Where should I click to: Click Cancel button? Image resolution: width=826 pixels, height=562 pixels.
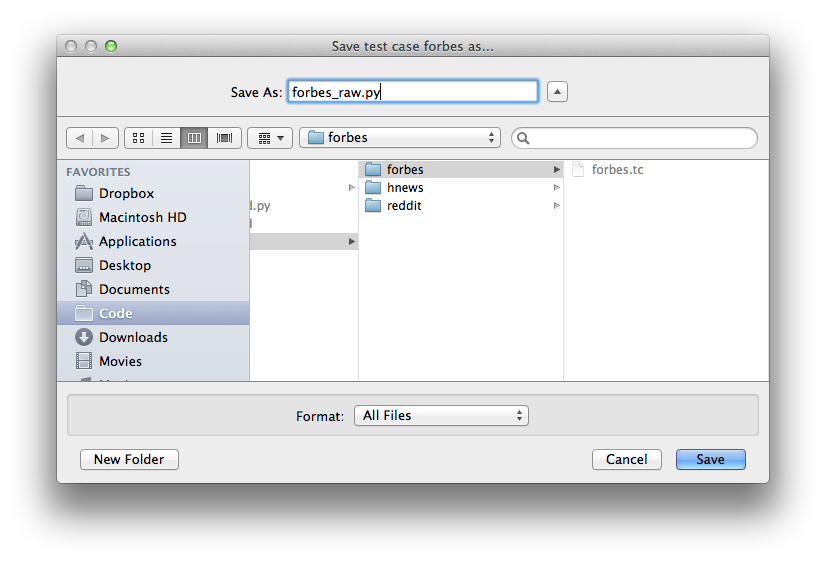pos(627,459)
